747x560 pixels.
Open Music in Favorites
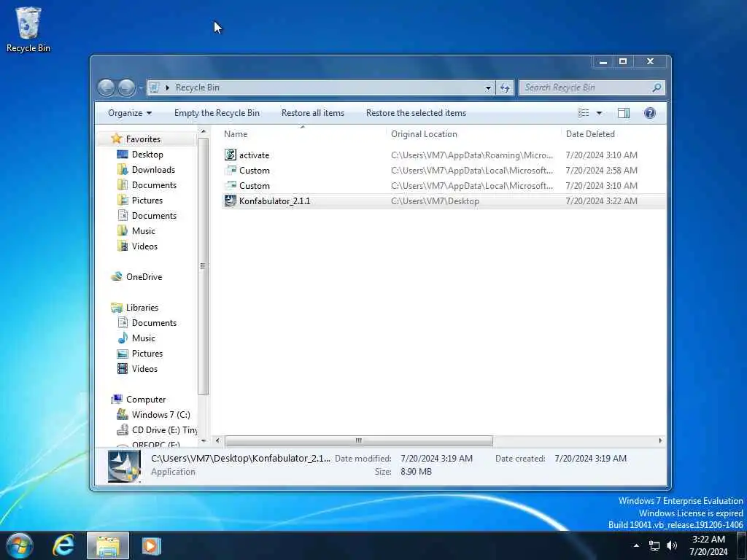click(x=144, y=231)
